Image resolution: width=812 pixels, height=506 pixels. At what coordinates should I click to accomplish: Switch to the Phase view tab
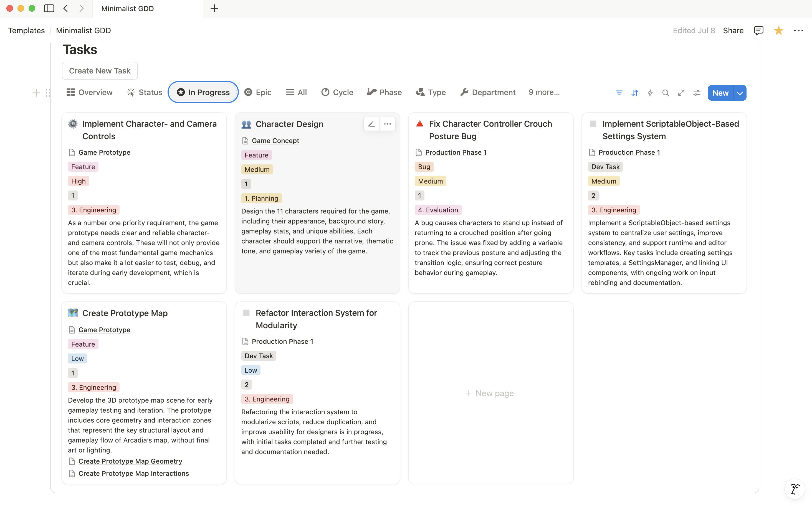click(x=384, y=92)
